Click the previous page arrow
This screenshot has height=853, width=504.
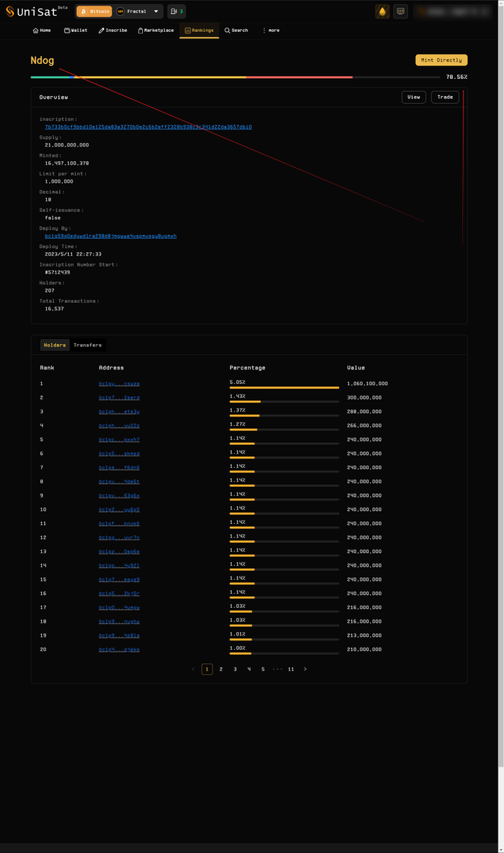click(x=193, y=669)
